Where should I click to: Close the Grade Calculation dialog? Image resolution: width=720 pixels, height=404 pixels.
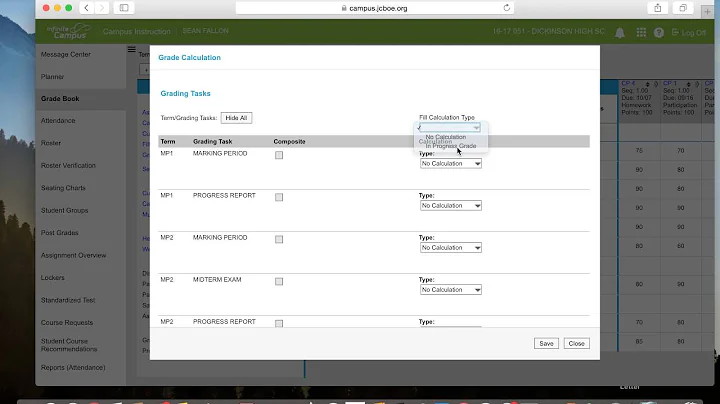576,343
